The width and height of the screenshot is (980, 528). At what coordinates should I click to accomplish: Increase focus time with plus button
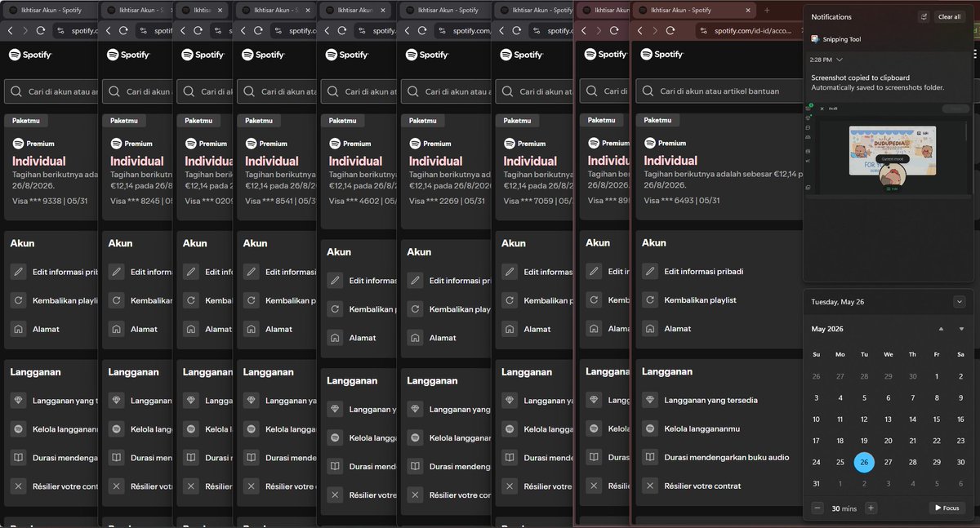(871, 508)
